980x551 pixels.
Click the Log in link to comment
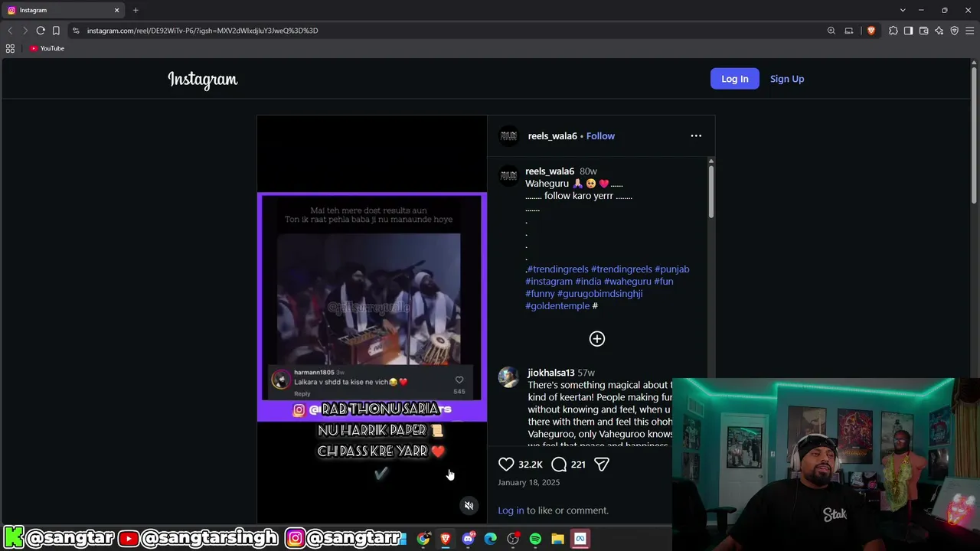tap(511, 510)
